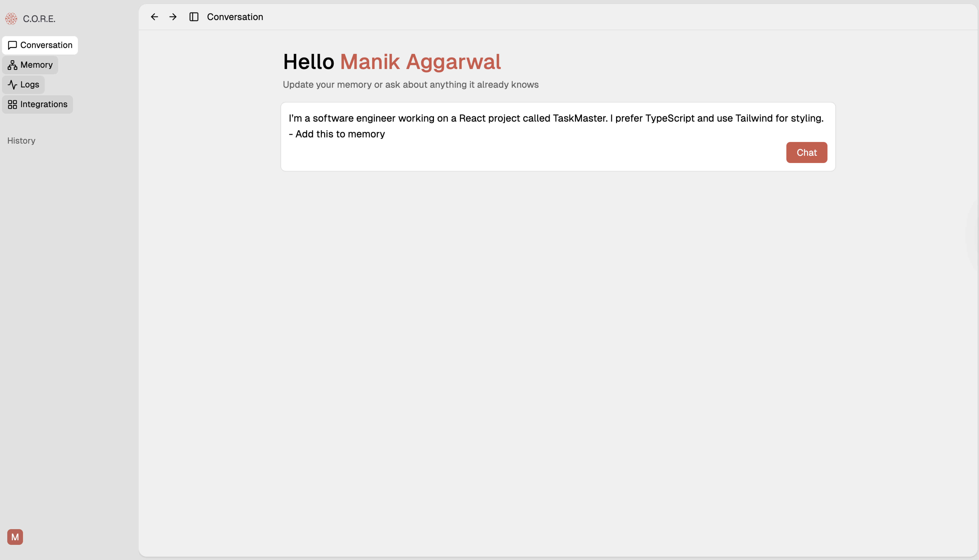The height and width of the screenshot is (560, 979).
Task: Click the chat bubble icon in the sidebar
Action: coord(12,45)
